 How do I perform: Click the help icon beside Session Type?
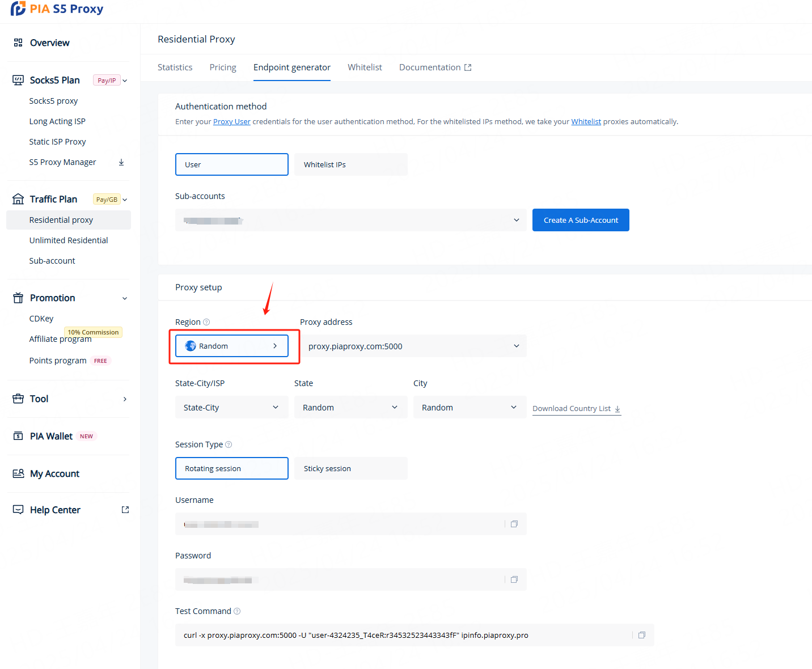pyautogui.click(x=229, y=444)
